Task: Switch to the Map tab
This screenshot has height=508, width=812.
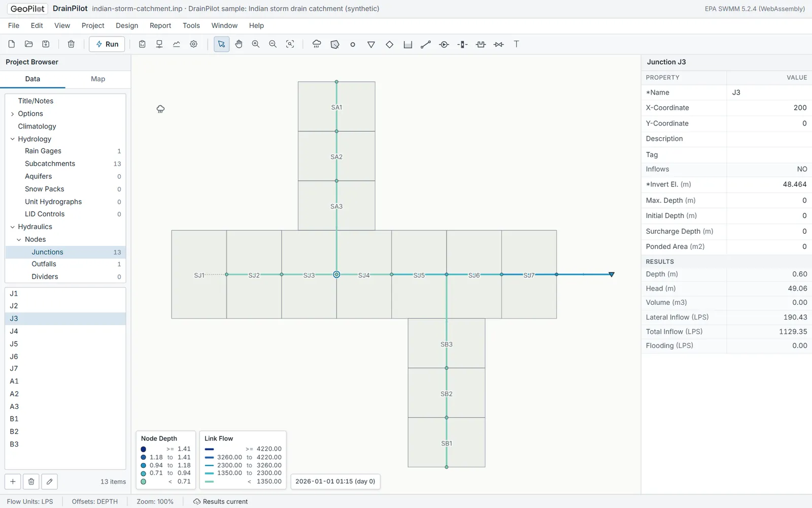Action: [x=98, y=79]
